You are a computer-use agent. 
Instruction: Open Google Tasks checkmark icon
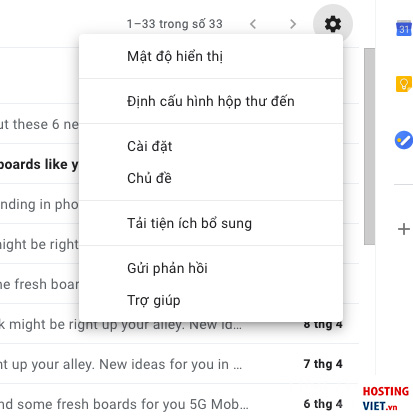point(404,140)
